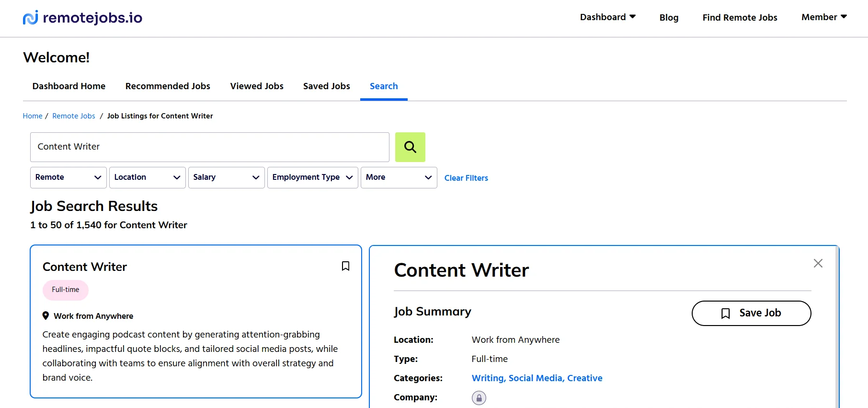868x408 pixels.
Task: Open the Dashboard dropdown menu
Action: click(x=607, y=17)
